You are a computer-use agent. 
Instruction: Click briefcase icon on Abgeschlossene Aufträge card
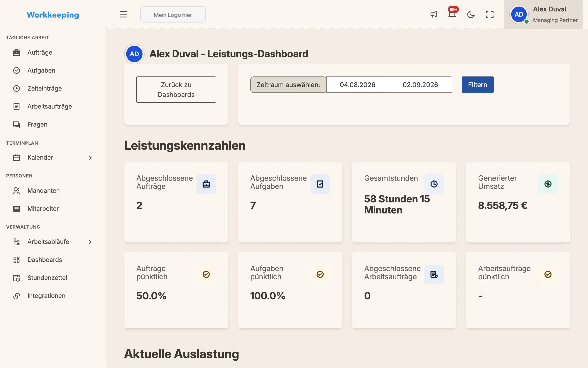pyautogui.click(x=206, y=184)
